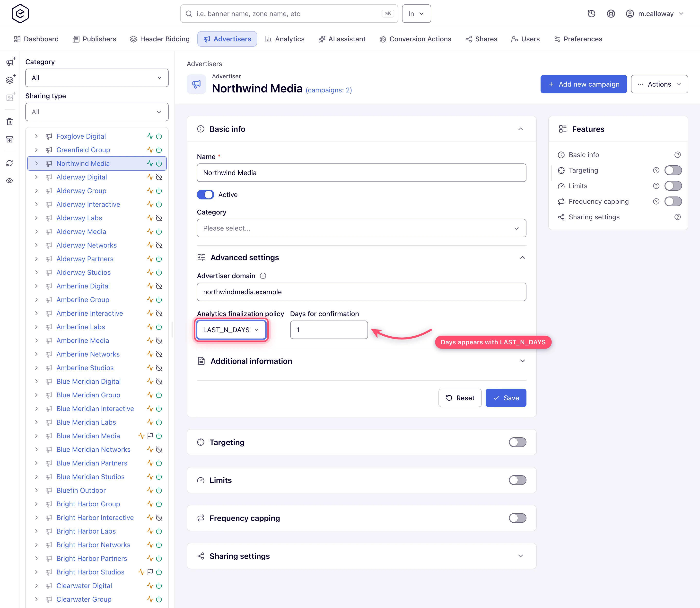Click the activity pulse icon for Amberline Labs
The image size is (700, 608).
click(x=150, y=327)
